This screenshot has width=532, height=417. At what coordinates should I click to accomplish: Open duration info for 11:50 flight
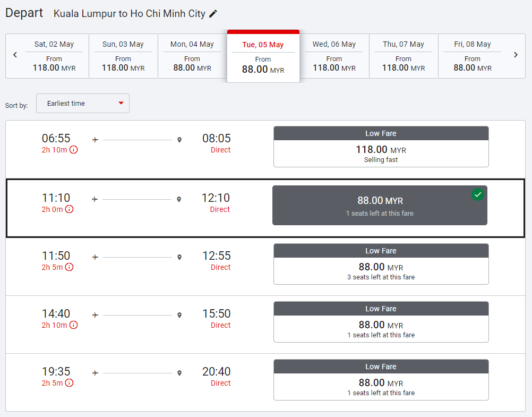pos(69,267)
